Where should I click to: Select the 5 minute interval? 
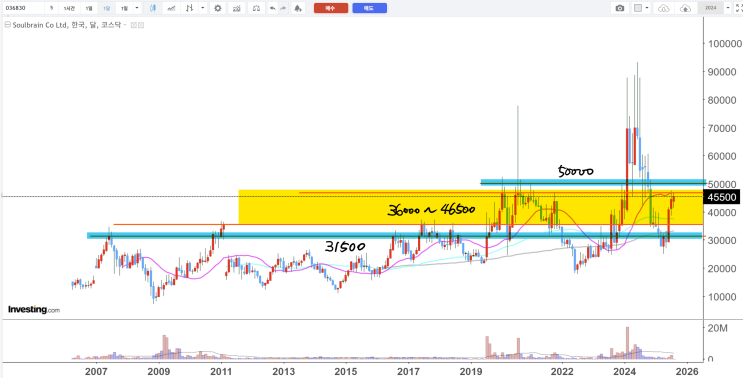[51, 8]
